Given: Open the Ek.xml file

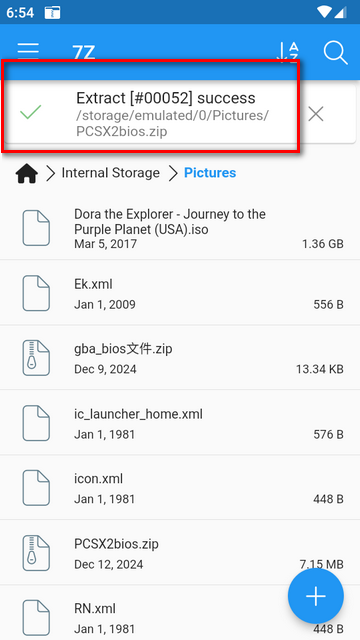Looking at the screenshot, I should pyautogui.click(x=180, y=293).
